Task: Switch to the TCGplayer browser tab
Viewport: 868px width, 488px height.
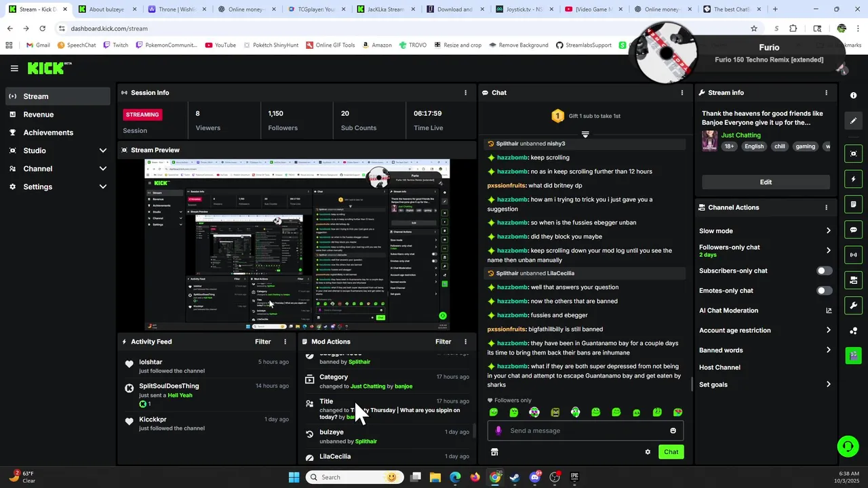Action: (x=315, y=9)
